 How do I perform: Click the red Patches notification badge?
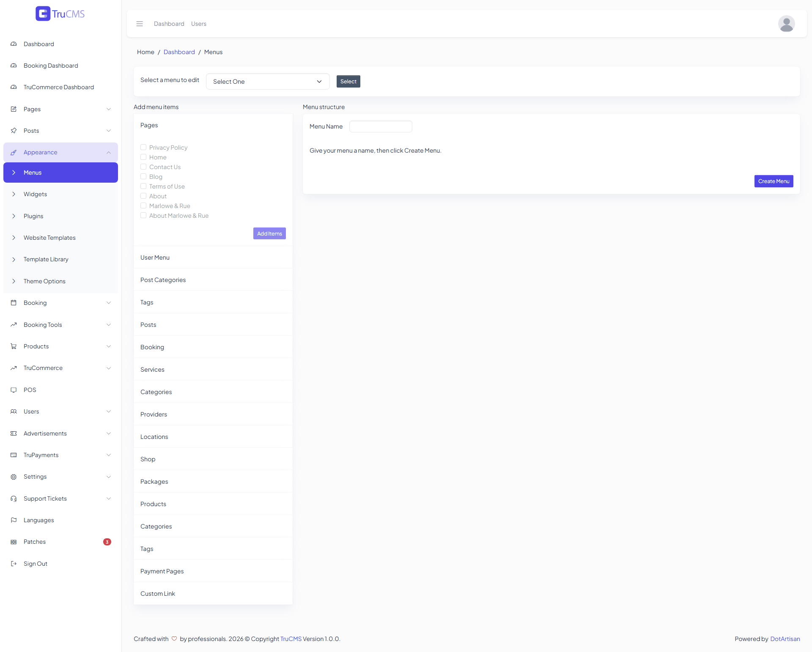tap(107, 542)
